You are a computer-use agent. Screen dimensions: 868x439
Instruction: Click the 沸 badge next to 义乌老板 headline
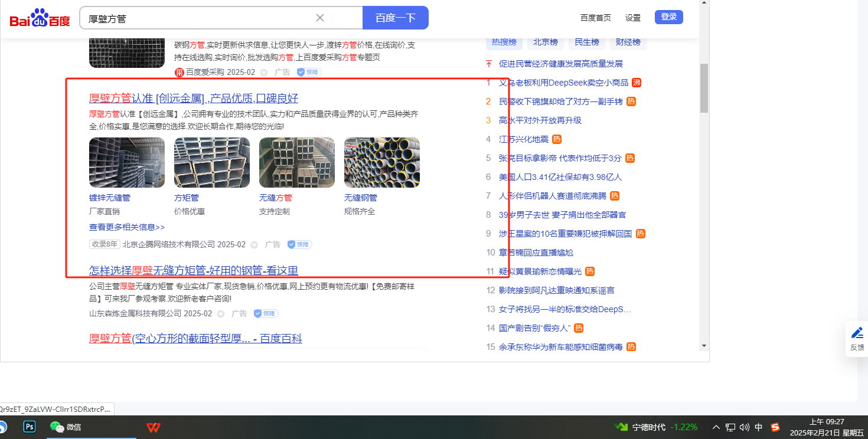click(637, 83)
